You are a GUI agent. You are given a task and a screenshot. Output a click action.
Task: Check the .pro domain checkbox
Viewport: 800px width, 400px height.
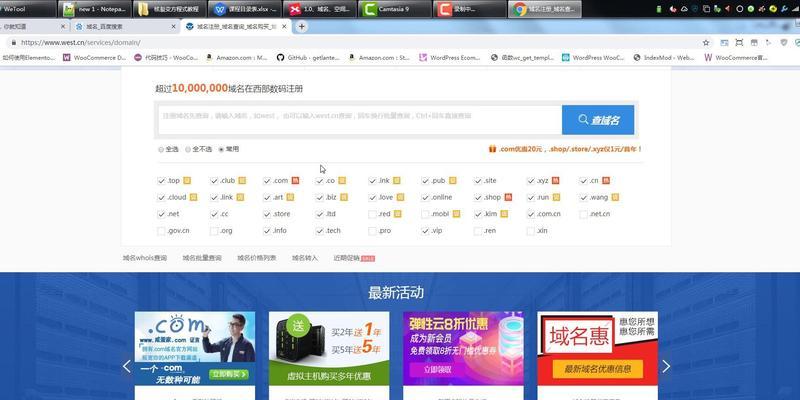pos(372,231)
